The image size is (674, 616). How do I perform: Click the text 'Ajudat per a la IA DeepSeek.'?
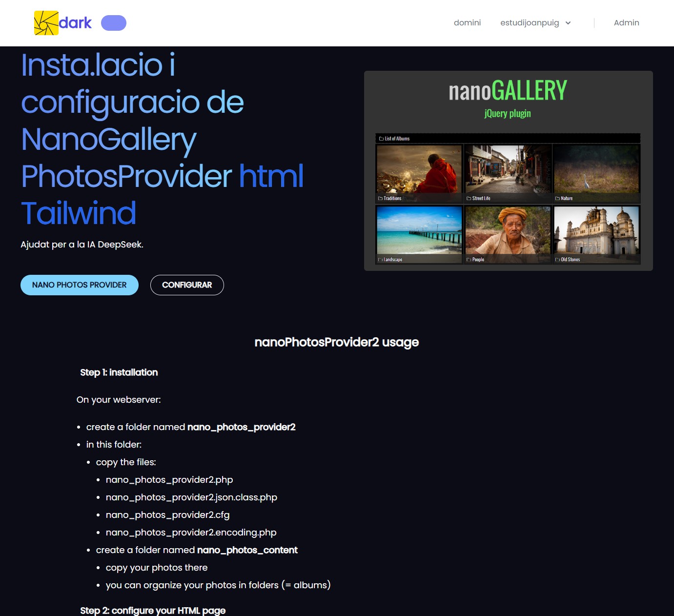tap(82, 245)
